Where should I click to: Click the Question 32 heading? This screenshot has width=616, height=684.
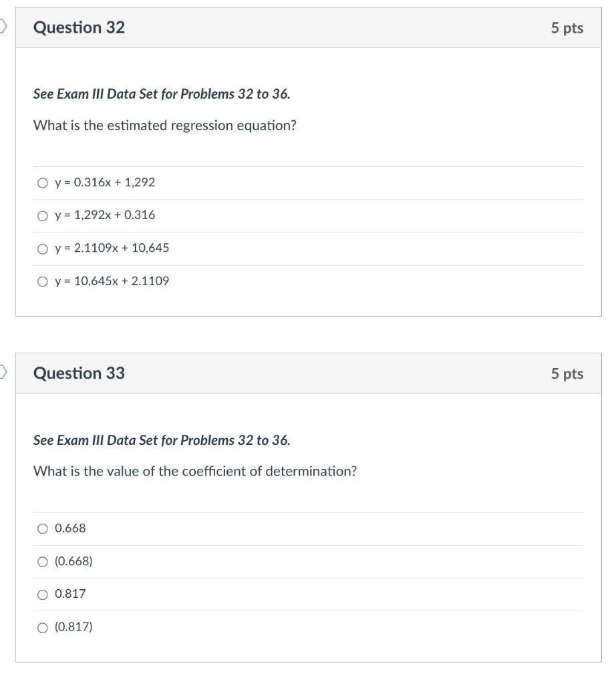(80, 29)
